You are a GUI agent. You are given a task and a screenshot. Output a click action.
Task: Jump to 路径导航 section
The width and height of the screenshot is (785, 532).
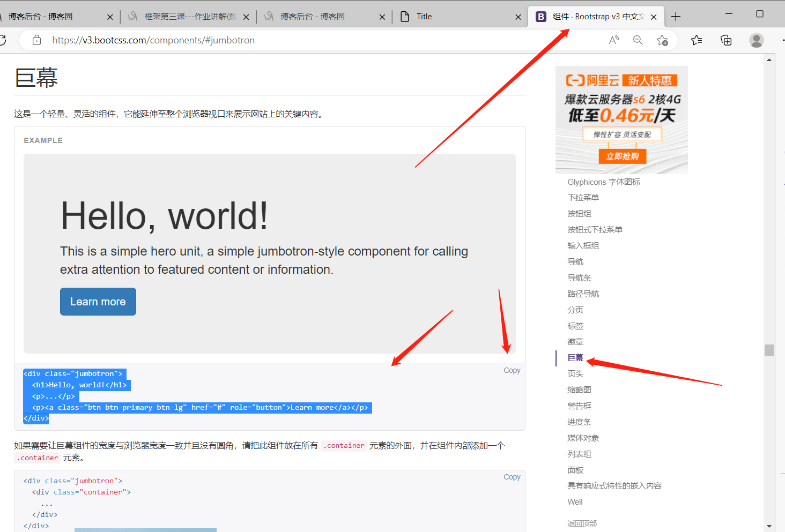[x=583, y=294]
